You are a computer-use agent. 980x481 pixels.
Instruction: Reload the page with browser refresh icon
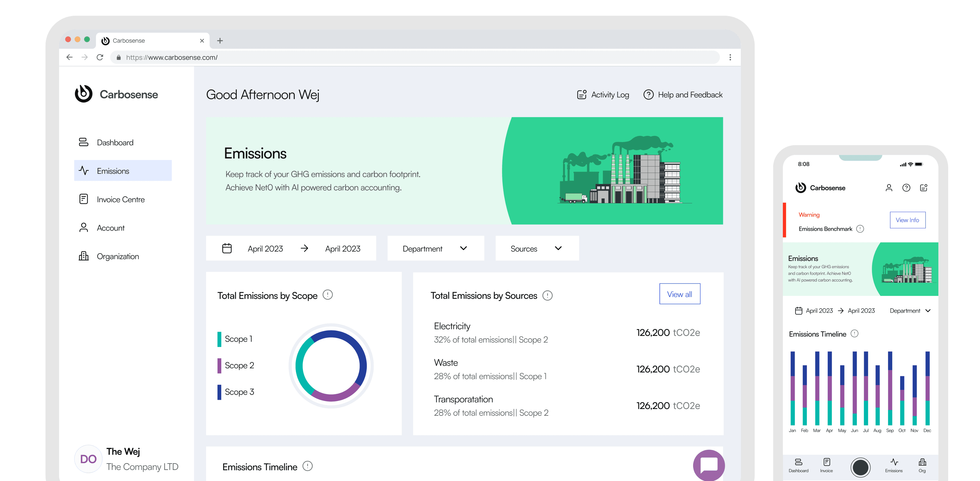click(x=100, y=57)
